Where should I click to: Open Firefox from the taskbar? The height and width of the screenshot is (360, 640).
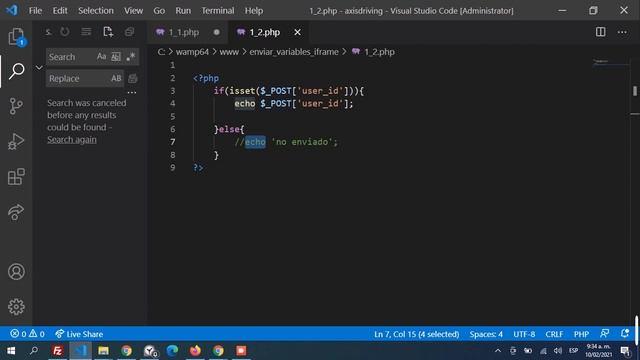[195, 351]
